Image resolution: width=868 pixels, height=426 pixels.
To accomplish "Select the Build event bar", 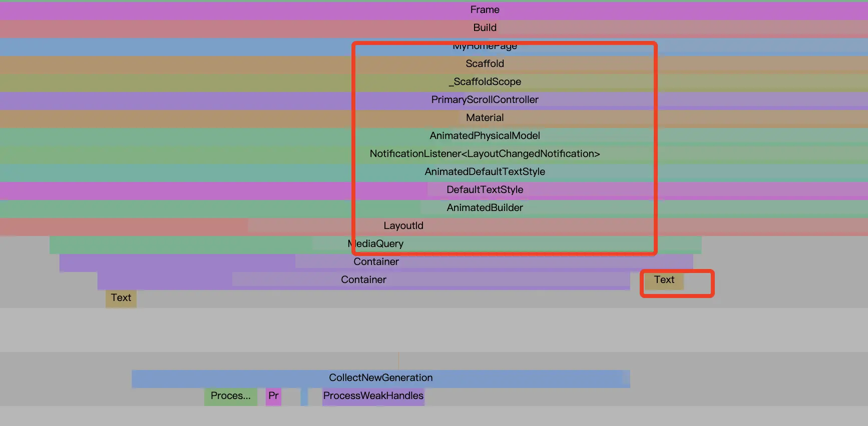I will pos(434,28).
